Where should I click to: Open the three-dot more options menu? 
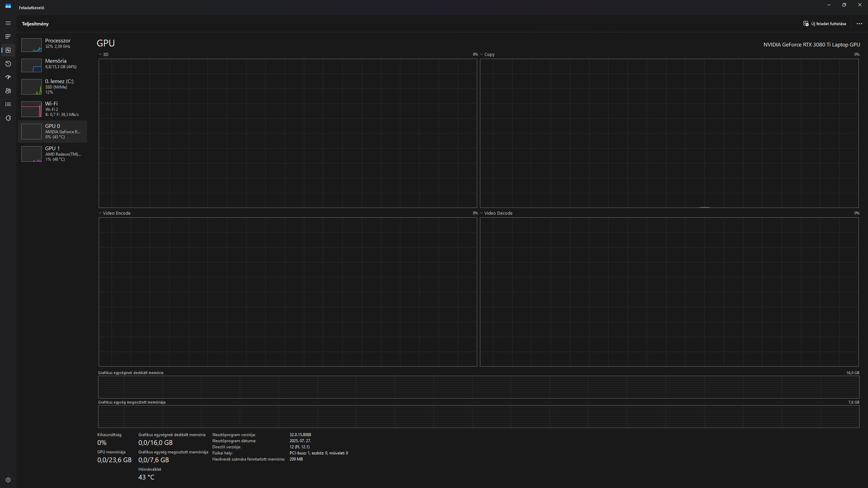[859, 24]
